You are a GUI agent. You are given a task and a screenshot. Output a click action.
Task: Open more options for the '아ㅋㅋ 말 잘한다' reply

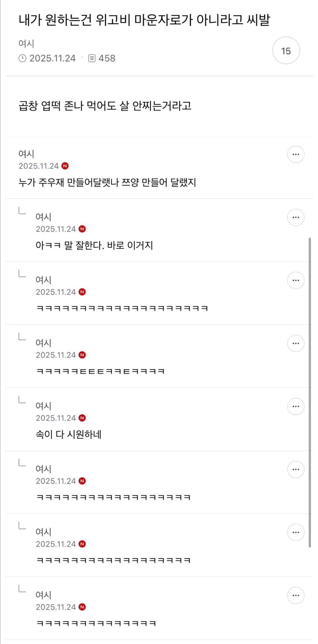295,218
